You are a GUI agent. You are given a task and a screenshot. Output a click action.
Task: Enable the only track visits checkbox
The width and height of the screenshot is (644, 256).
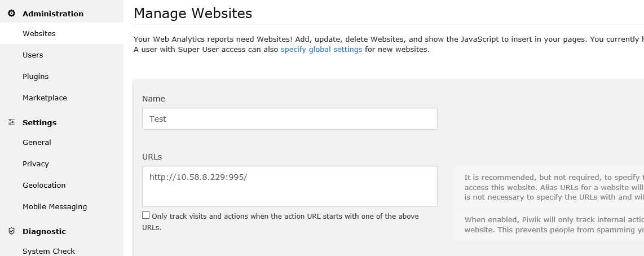(146, 215)
